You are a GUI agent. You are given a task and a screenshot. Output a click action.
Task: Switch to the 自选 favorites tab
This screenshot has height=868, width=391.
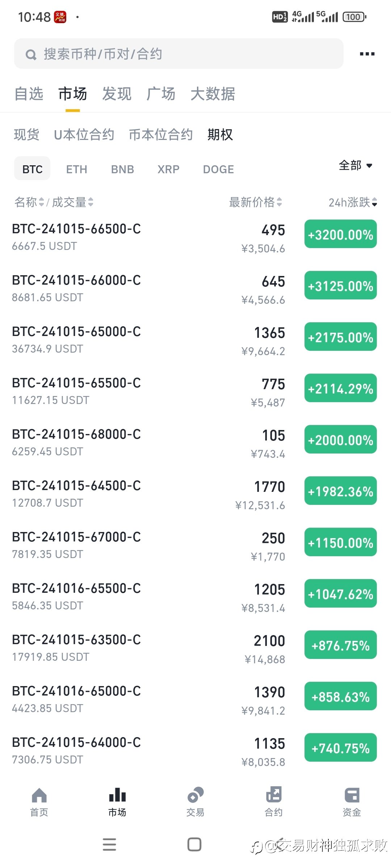pos(29,94)
